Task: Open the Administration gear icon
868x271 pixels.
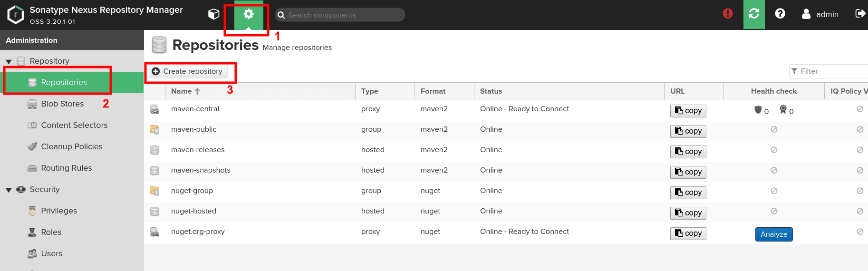Action: [249, 15]
